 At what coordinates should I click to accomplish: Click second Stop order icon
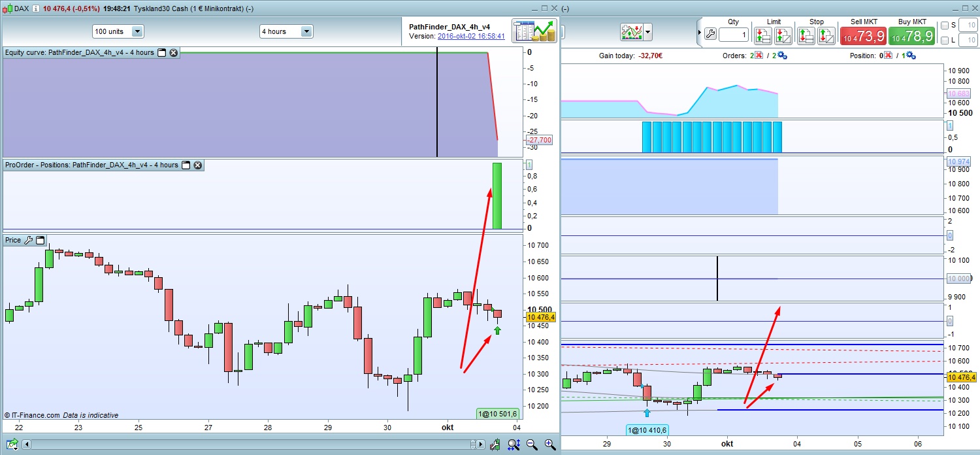(826, 36)
